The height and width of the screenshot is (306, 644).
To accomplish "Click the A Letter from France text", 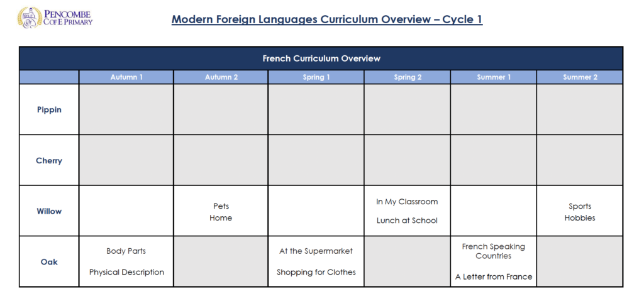I will (493, 276).
